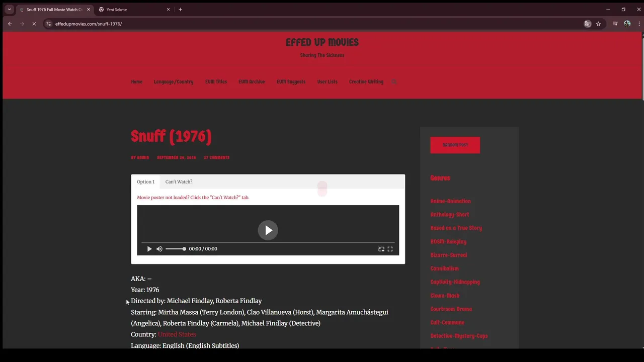Switch to the Yeni Sekme tab
The height and width of the screenshot is (362, 644).
[134, 10]
